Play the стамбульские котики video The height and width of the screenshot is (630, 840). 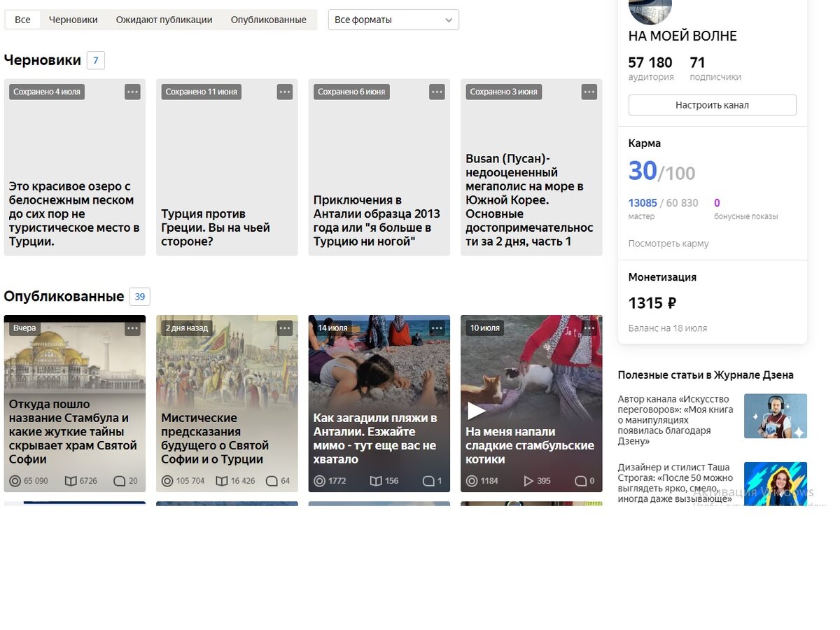(x=476, y=411)
